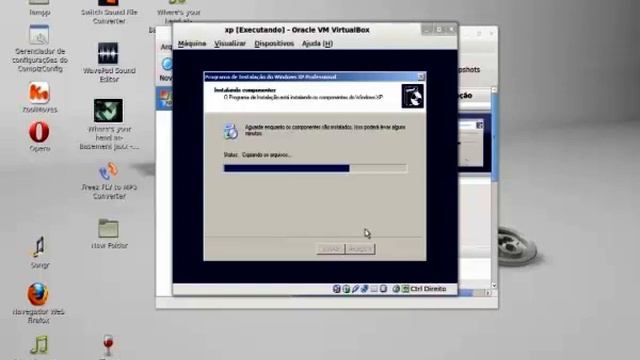This screenshot has width=640, height=360.
Task: Click the grayed Next button in installer
Action: click(360, 249)
